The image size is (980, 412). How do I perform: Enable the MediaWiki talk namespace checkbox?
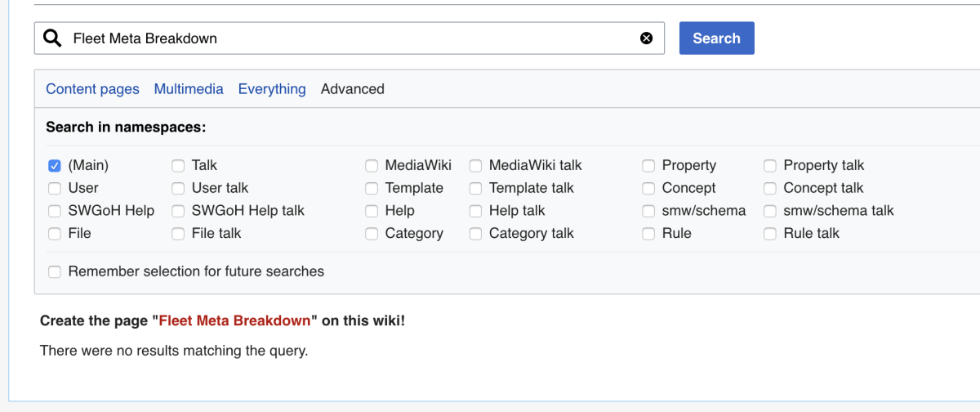click(x=475, y=166)
